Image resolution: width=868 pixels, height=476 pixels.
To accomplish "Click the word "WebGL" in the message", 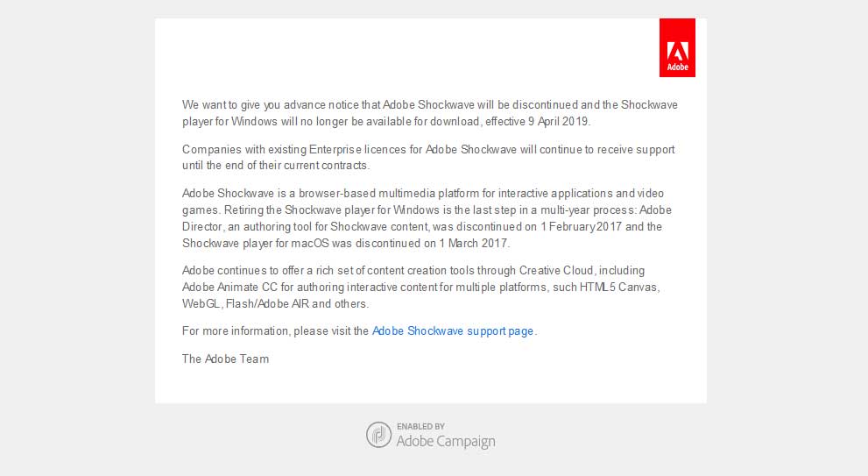I will click(201, 303).
